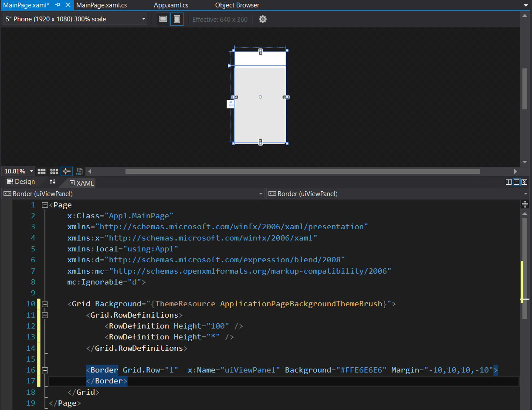Collapse the XAML pane

pyautogui.click(x=524, y=182)
